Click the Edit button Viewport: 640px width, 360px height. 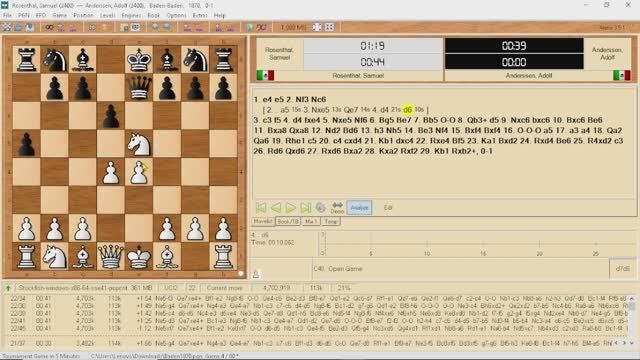(388, 208)
